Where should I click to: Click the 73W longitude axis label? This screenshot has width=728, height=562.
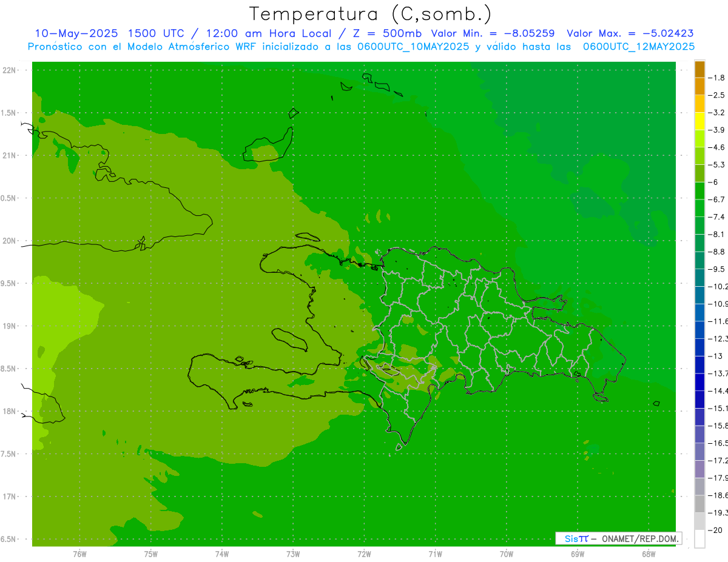tap(293, 554)
